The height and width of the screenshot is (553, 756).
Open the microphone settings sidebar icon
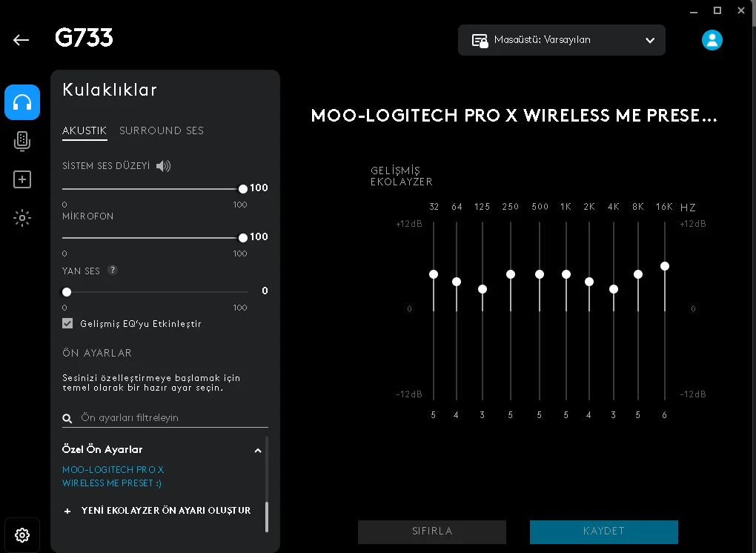point(22,141)
